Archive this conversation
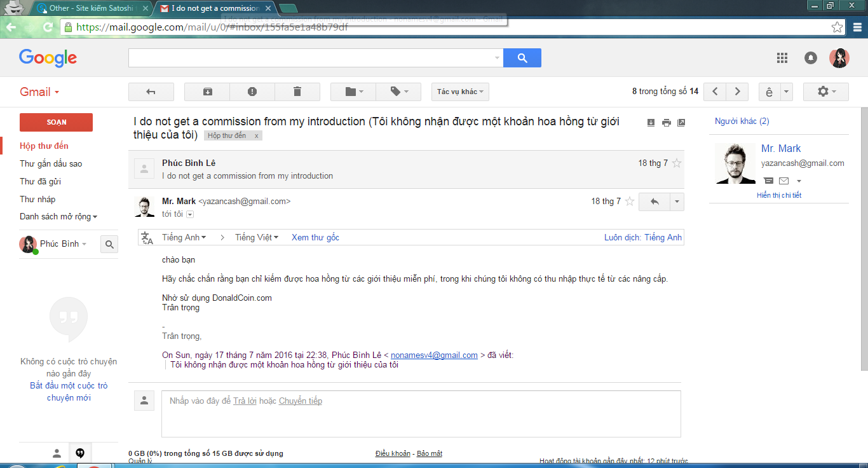 pyautogui.click(x=207, y=92)
